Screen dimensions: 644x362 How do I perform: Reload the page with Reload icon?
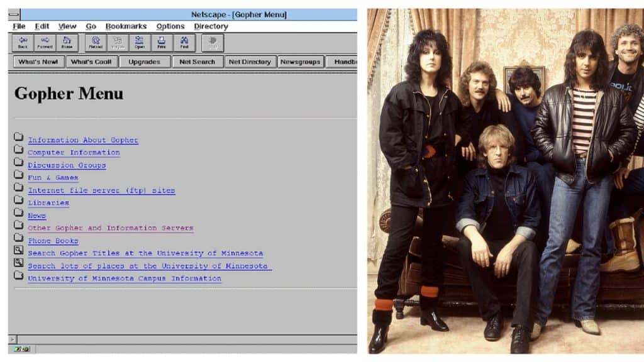pyautogui.click(x=96, y=43)
